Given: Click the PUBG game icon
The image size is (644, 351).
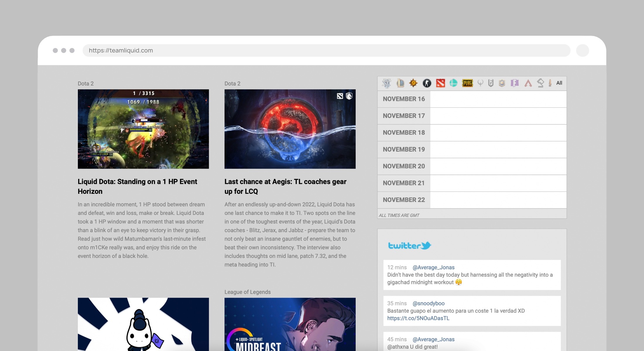Looking at the screenshot, I should tap(467, 83).
